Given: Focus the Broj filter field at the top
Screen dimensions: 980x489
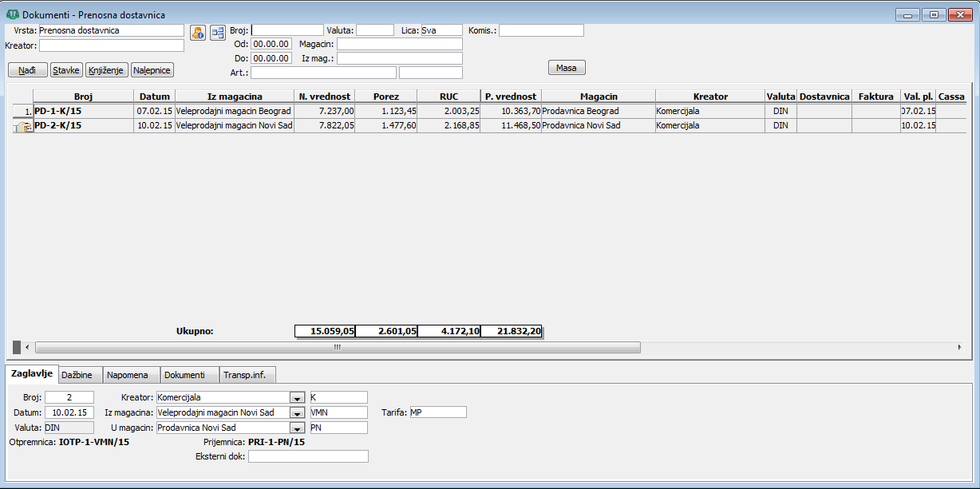Looking at the screenshot, I should [287, 30].
